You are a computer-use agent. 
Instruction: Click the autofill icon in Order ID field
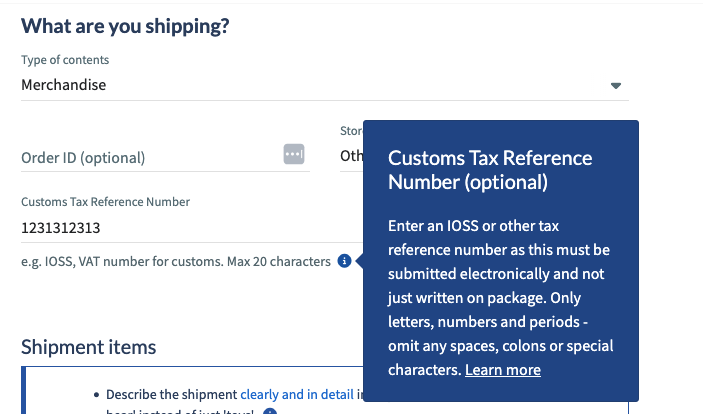coord(293,154)
